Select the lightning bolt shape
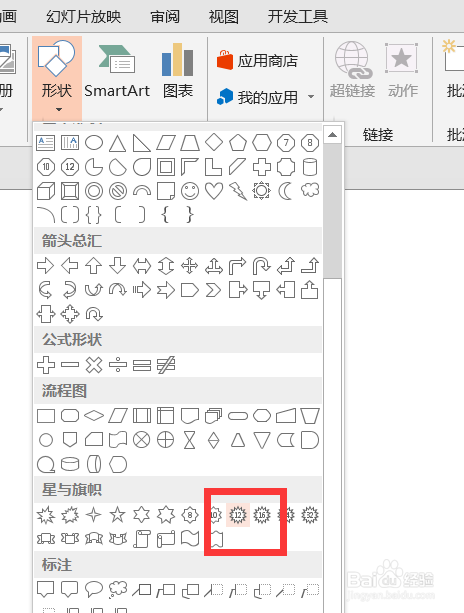 click(238, 191)
